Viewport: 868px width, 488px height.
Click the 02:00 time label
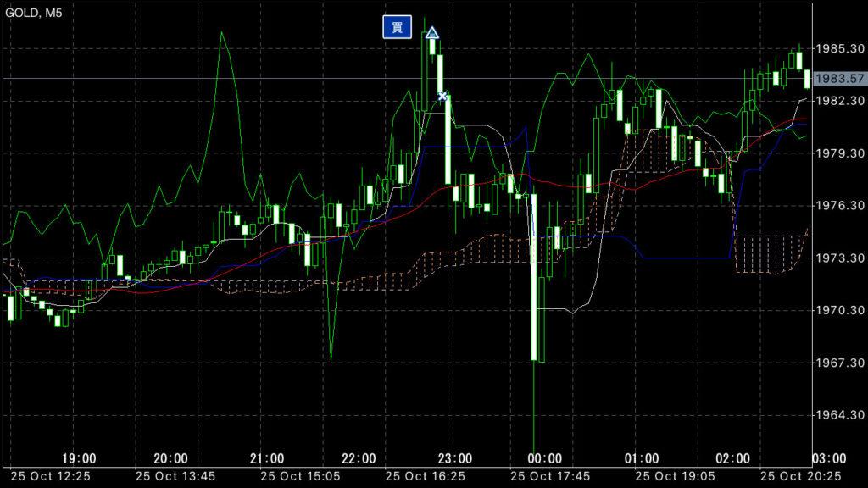[733, 458]
